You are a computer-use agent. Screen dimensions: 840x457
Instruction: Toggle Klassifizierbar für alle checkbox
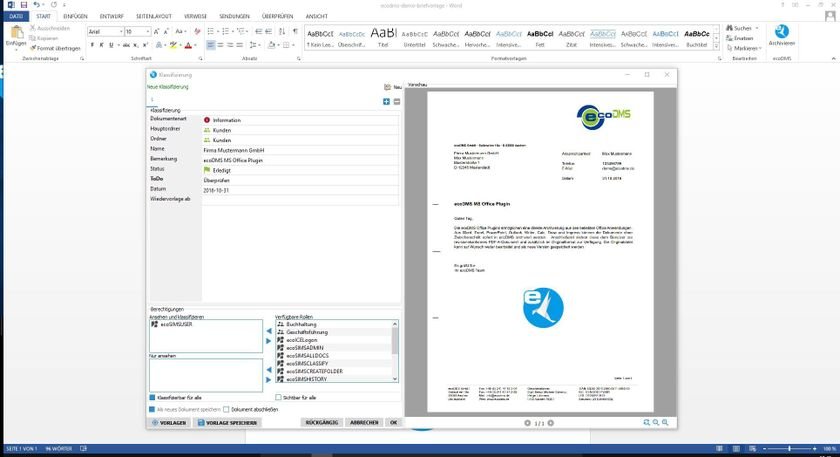[152, 397]
